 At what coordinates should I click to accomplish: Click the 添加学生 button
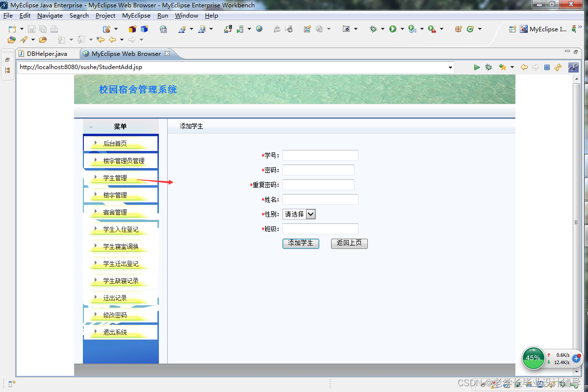[x=301, y=244]
